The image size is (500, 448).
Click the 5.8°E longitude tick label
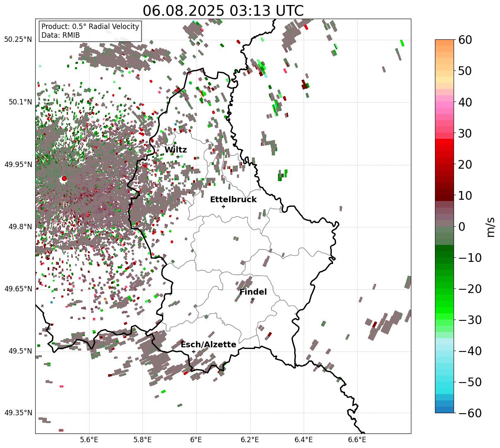pyautogui.click(x=143, y=440)
